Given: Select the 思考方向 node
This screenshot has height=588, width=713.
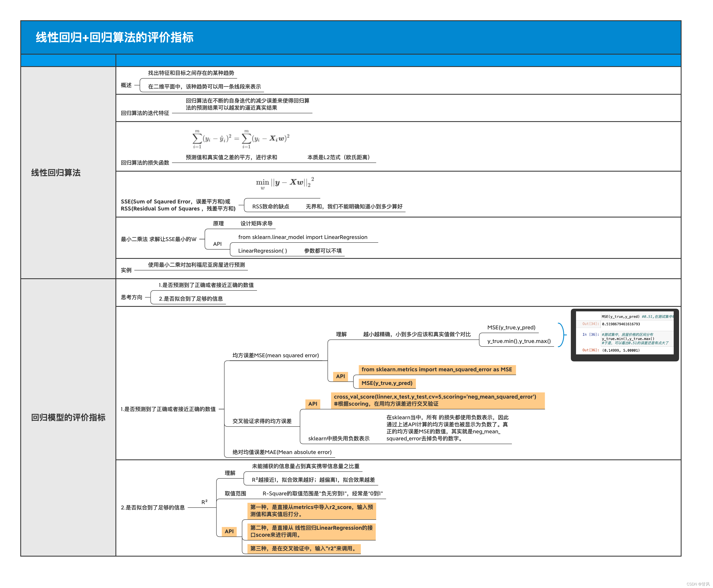Looking at the screenshot, I should click(131, 297).
